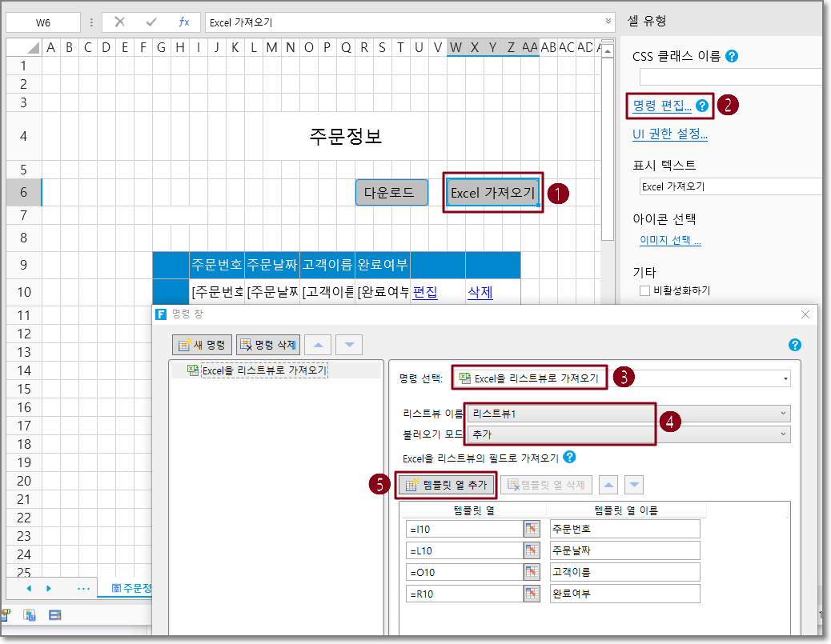Click the cell picker icon beside =R10
Viewport: 831px width, 644px height.
532,594
